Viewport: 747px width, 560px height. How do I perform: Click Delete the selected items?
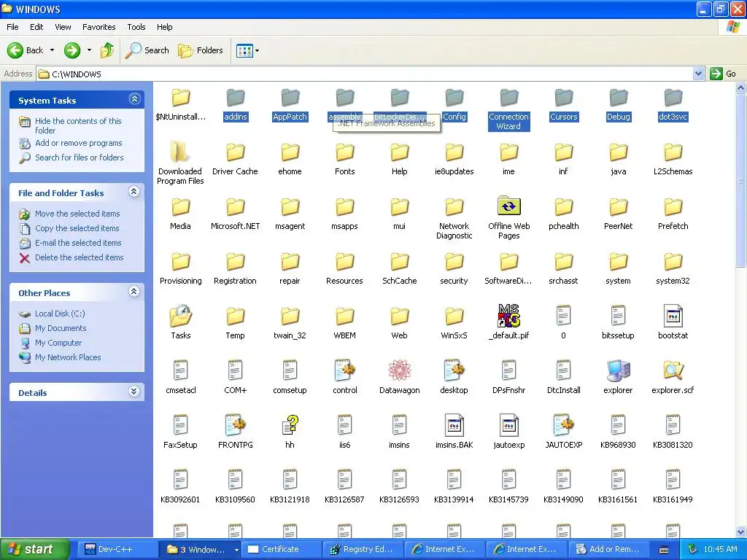coord(79,257)
